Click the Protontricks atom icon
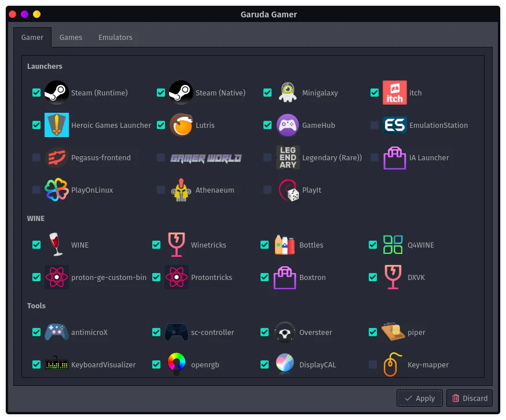 pyautogui.click(x=176, y=277)
